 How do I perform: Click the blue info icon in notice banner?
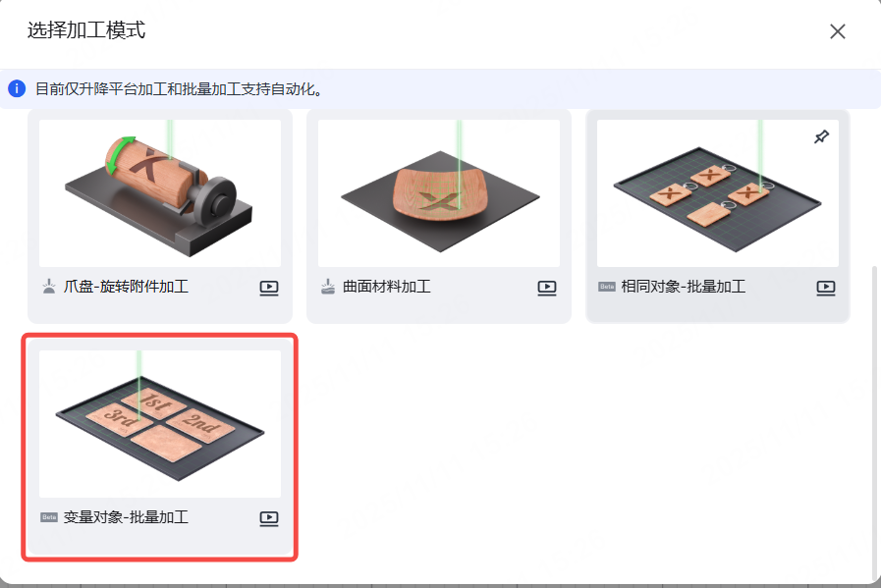point(17,88)
